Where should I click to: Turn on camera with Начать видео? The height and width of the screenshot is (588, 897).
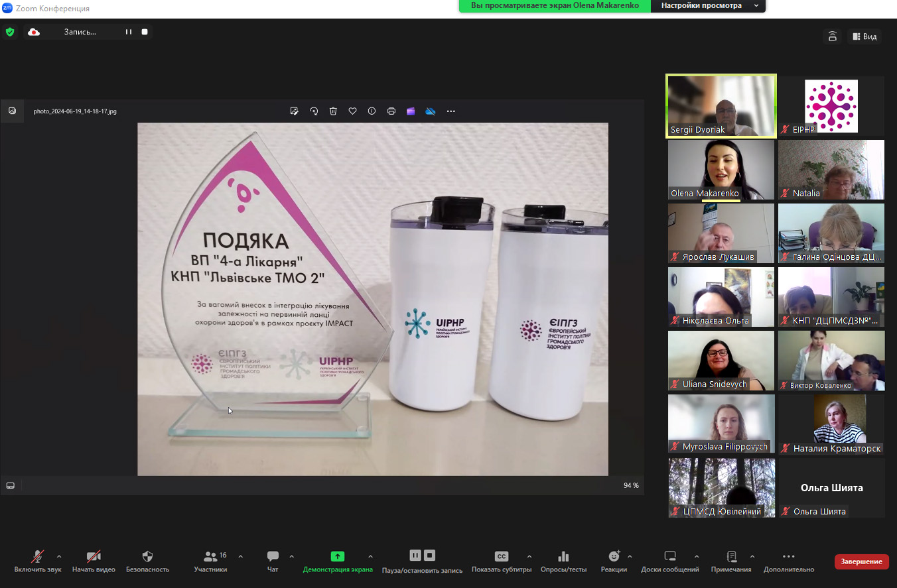pos(94,561)
